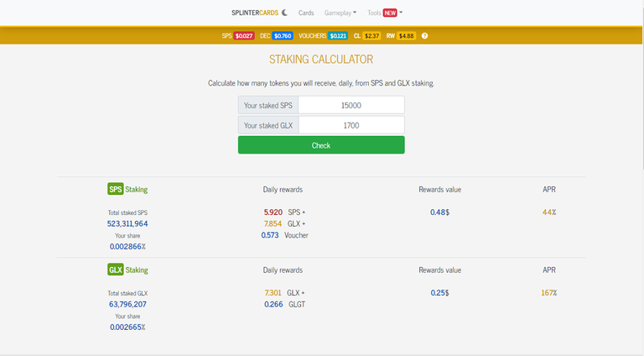Screen dimensions: 644x356
Task: Click the green SPS staking badge
Action: 115,190
